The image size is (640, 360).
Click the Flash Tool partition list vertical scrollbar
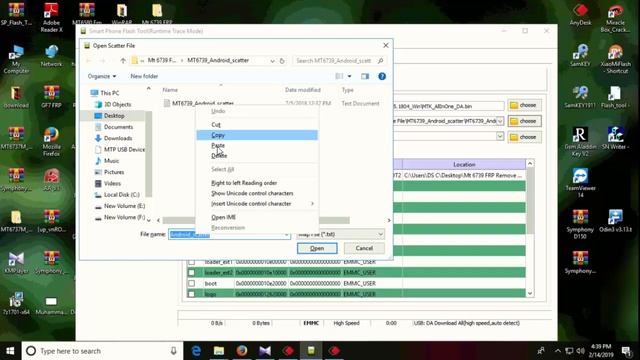point(530,229)
